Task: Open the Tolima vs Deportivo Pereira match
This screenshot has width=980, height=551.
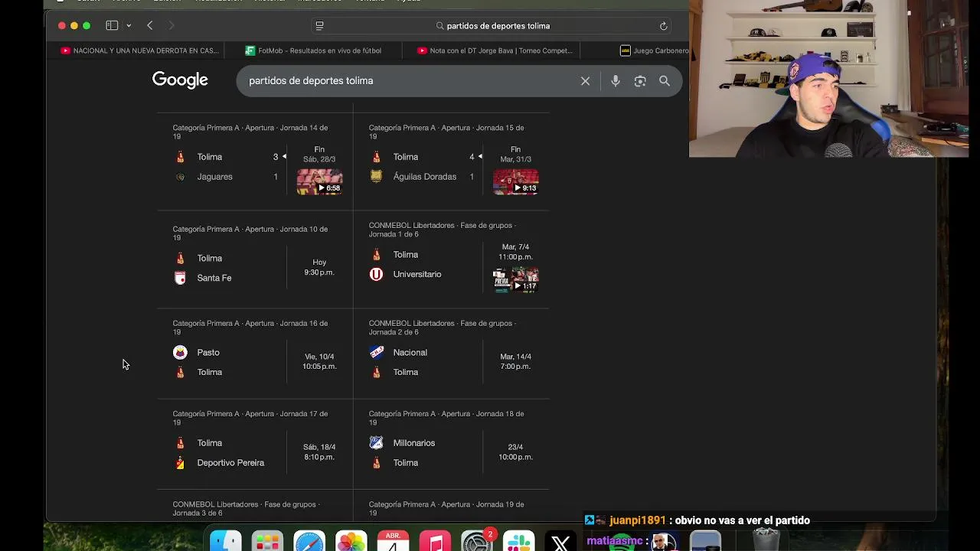Action: click(x=255, y=444)
